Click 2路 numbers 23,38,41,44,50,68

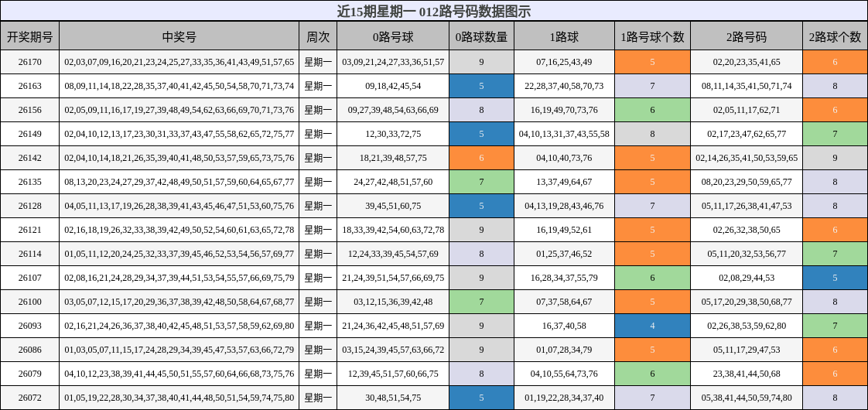point(747,374)
